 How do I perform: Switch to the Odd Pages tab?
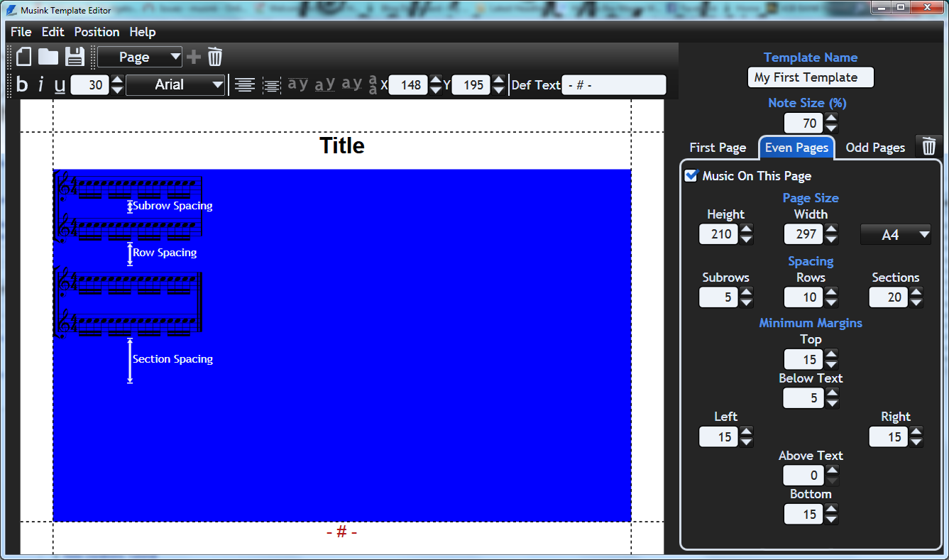875,148
